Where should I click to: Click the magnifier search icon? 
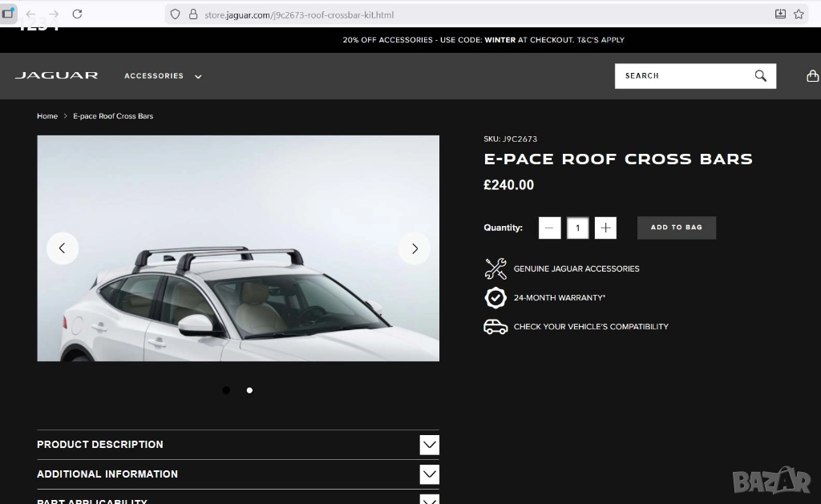pos(761,76)
